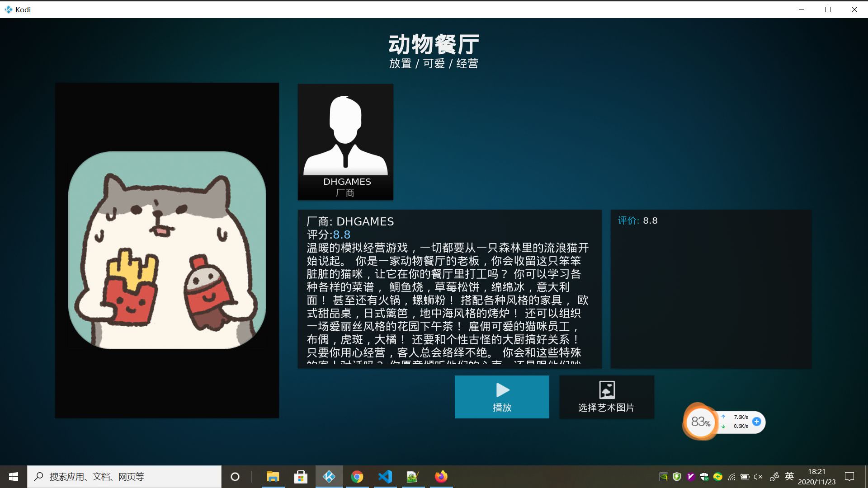The image size is (868, 488).
Task: Click the taskbar search input field
Action: [x=124, y=477]
